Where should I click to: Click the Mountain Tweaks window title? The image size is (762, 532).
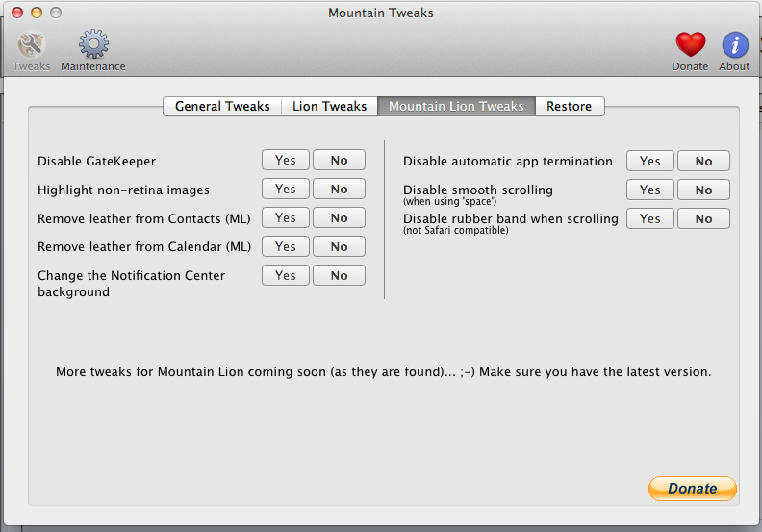(x=380, y=13)
